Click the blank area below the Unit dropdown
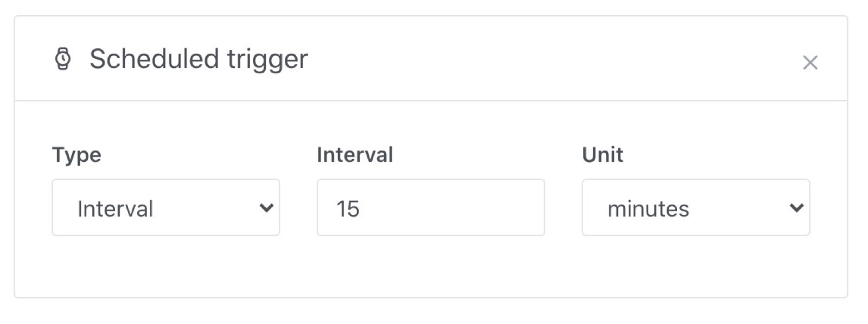The image size is (868, 324). (x=695, y=266)
